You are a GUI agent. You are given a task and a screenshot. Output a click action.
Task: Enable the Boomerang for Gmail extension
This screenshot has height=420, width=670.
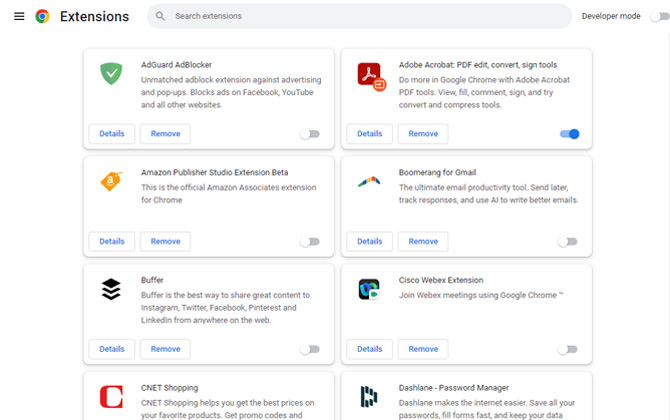pyautogui.click(x=567, y=242)
